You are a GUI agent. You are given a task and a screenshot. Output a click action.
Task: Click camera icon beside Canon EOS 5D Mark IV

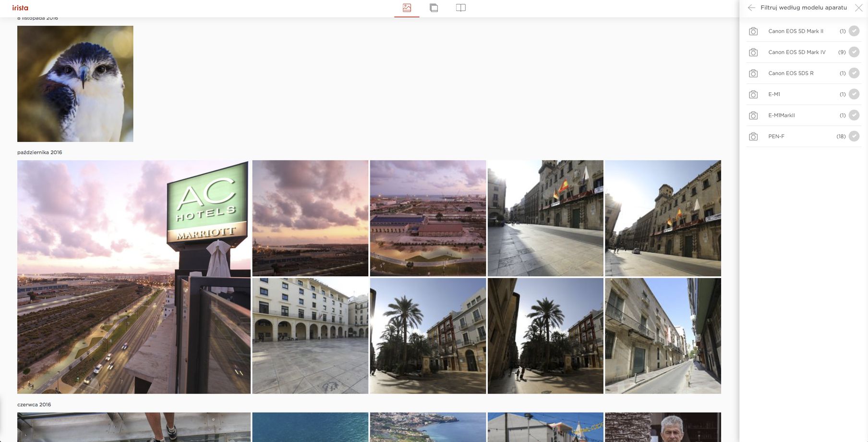point(753,52)
